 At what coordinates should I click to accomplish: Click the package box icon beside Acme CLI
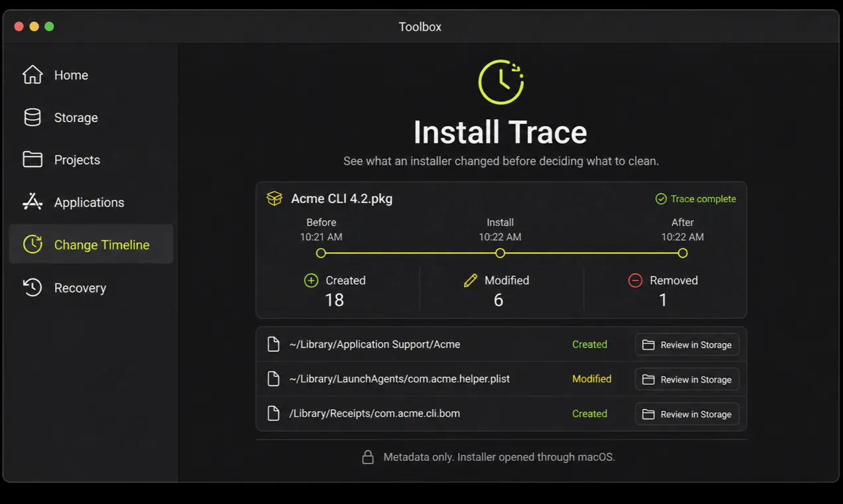click(274, 198)
